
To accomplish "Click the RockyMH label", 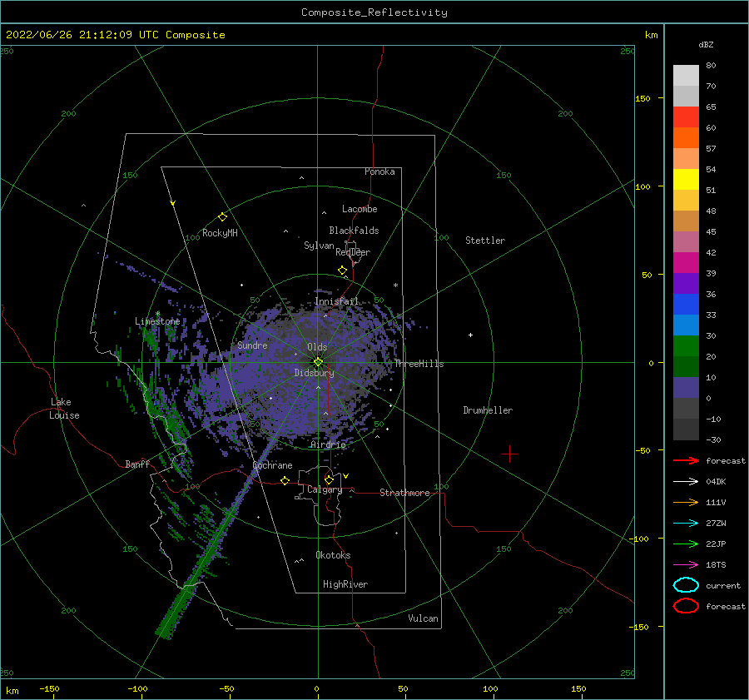I will pos(220,233).
